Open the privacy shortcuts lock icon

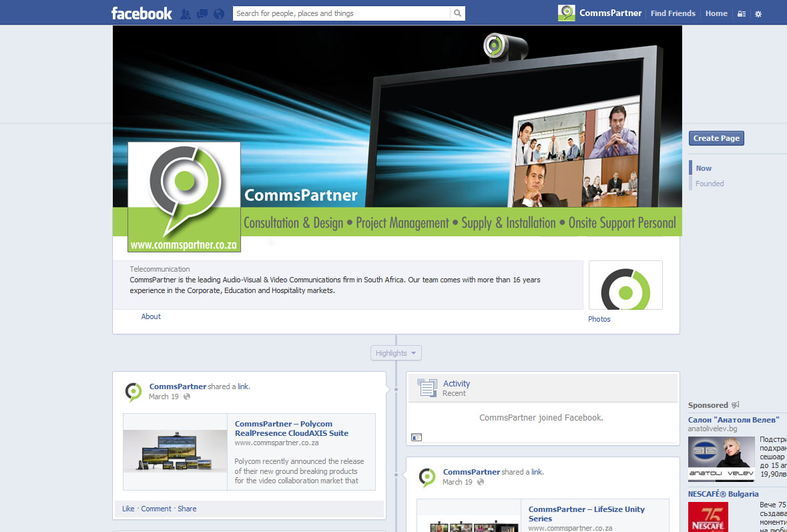pyautogui.click(x=742, y=13)
